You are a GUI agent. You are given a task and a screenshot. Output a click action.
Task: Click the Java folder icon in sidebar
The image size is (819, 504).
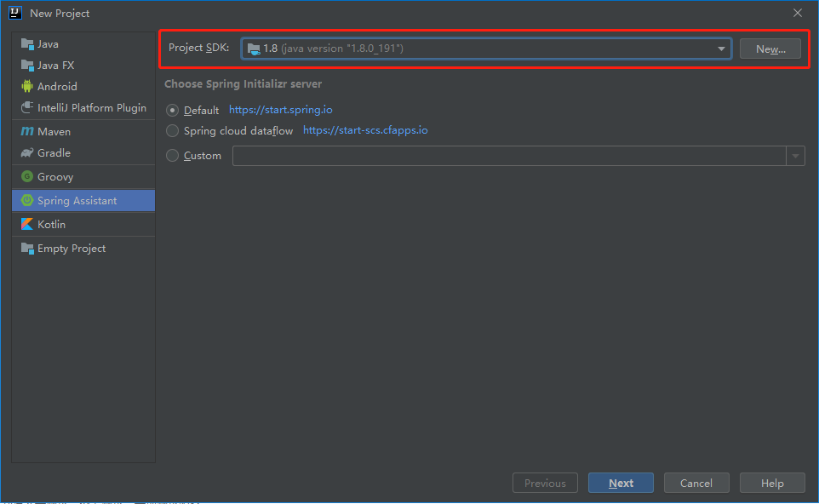pyautogui.click(x=27, y=44)
